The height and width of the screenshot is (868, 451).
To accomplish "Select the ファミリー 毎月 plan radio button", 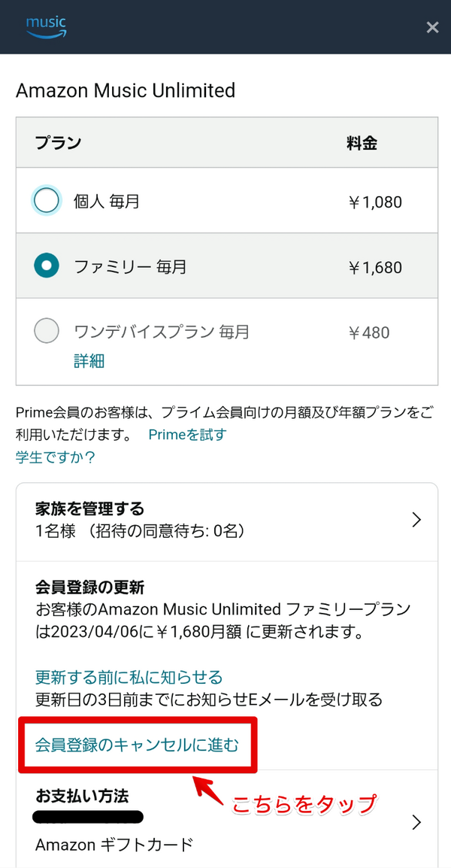I will click(46, 266).
